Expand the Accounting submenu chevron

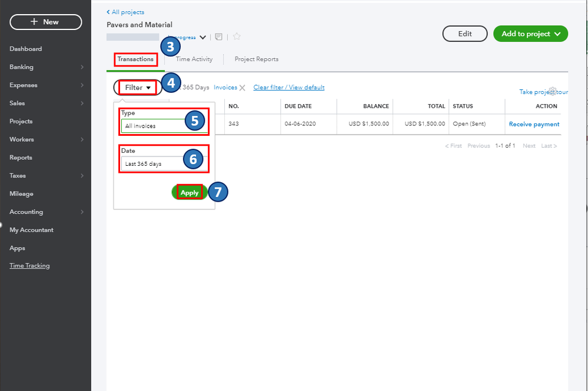click(82, 212)
